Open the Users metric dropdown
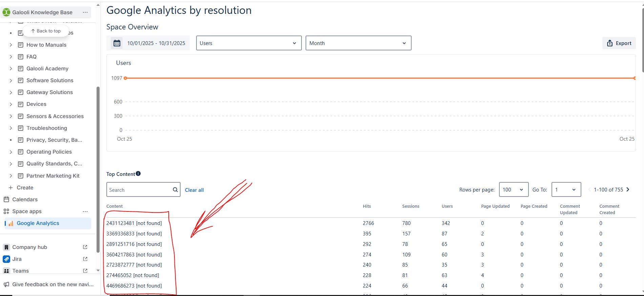Image resolution: width=644 pixels, height=296 pixels. (x=249, y=43)
